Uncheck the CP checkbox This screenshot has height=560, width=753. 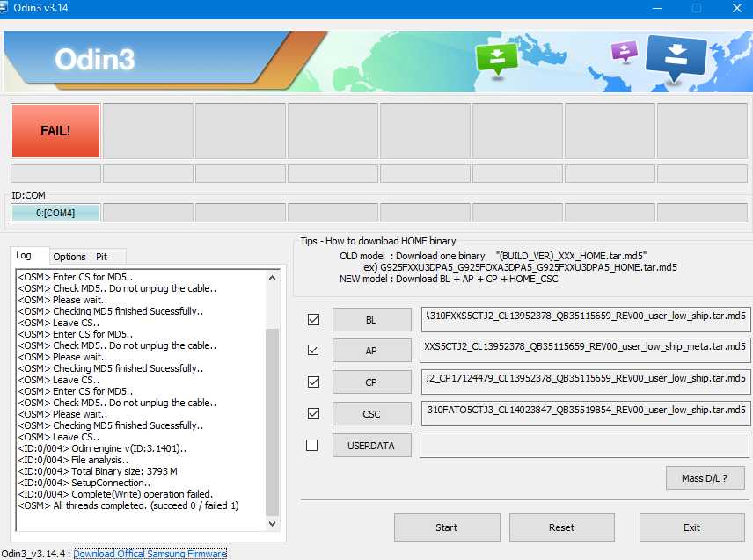coord(313,382)
